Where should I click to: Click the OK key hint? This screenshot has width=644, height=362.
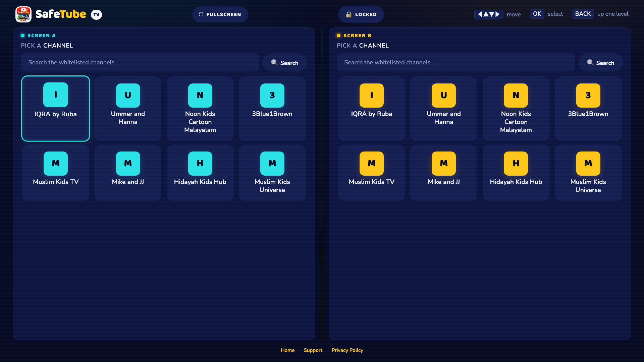pyautogui.click(x=537, y=14)
